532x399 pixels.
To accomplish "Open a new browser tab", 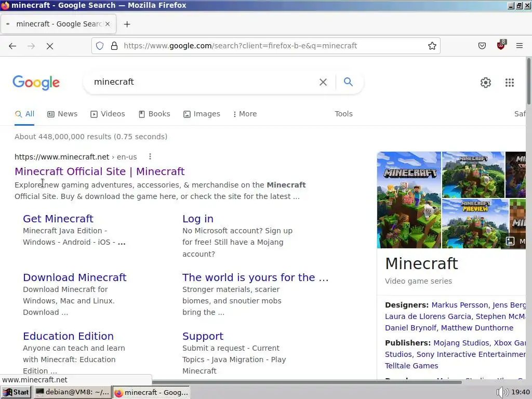I will 127,24.
